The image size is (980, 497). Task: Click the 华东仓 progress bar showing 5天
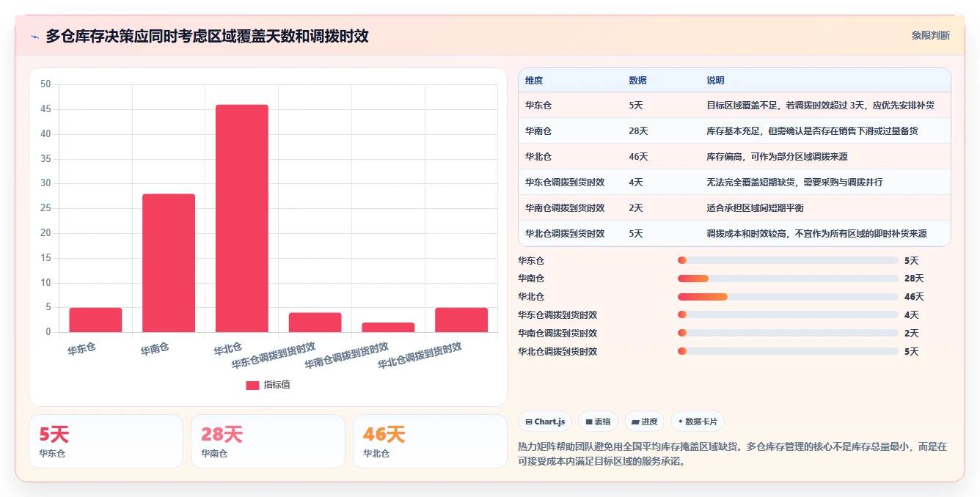tap(788, 260)
